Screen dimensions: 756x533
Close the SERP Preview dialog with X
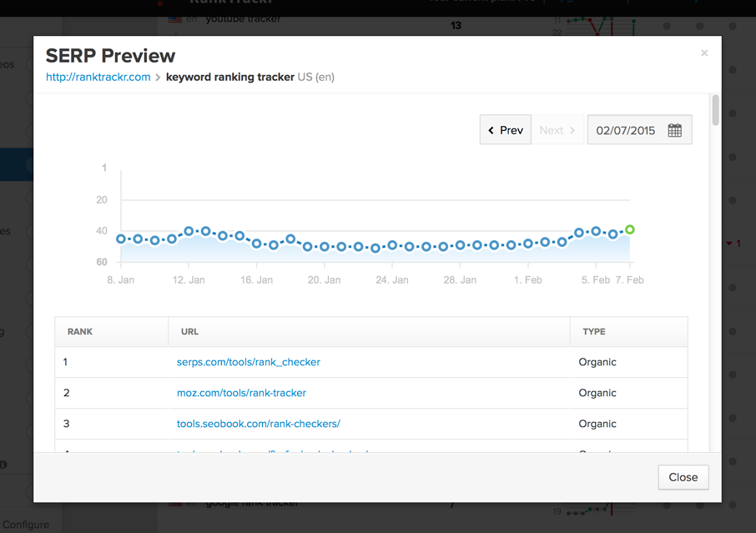tap(704, 53)
